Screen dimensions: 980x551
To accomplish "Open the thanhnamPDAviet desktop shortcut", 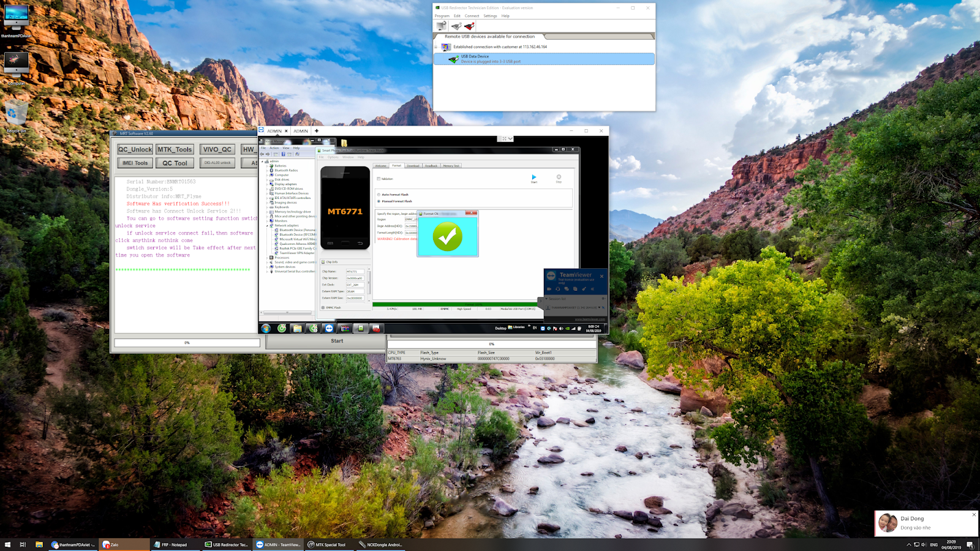I will [x=16, y=21].
